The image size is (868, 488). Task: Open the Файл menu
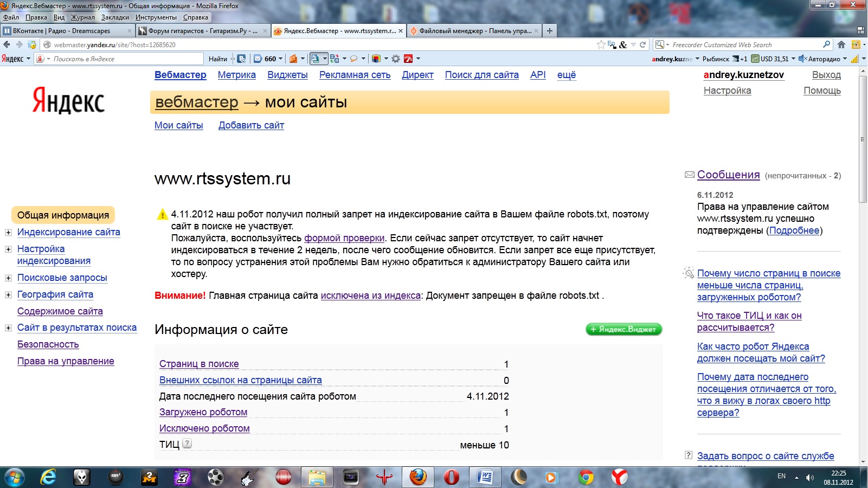(x=11, y=17)
